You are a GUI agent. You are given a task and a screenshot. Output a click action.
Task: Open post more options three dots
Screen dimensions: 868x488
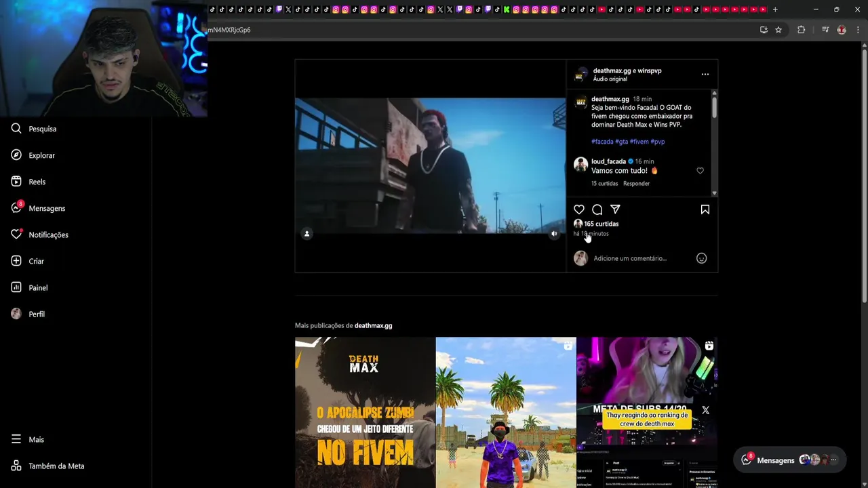[x=705, y=74]
